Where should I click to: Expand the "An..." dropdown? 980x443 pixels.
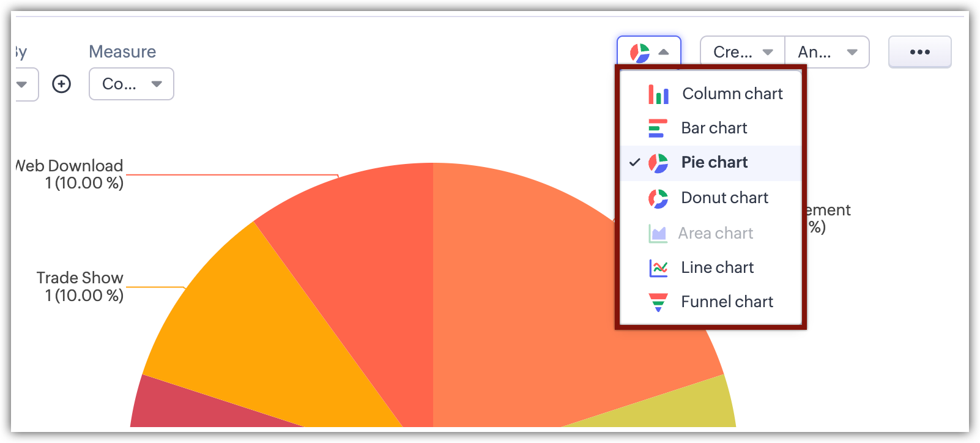click(x=827, y=52)
